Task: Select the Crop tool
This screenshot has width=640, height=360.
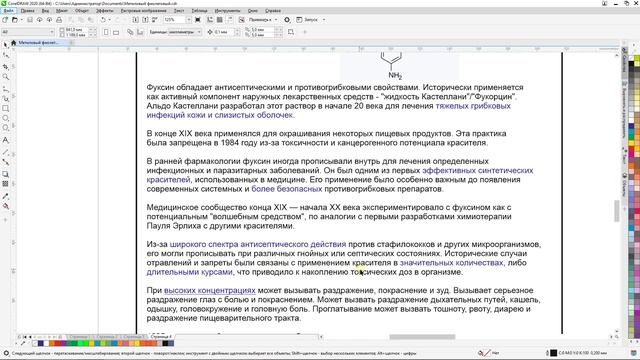Action: tap(6, 66)
